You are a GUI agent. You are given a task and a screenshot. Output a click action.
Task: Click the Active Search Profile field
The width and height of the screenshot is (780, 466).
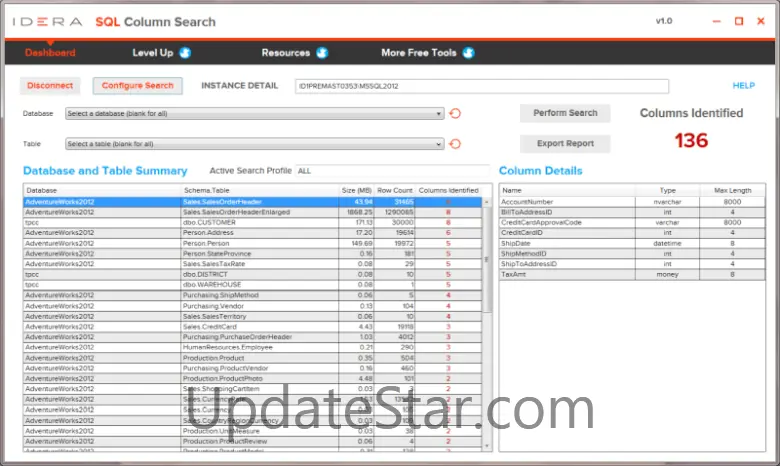[392, 171]
